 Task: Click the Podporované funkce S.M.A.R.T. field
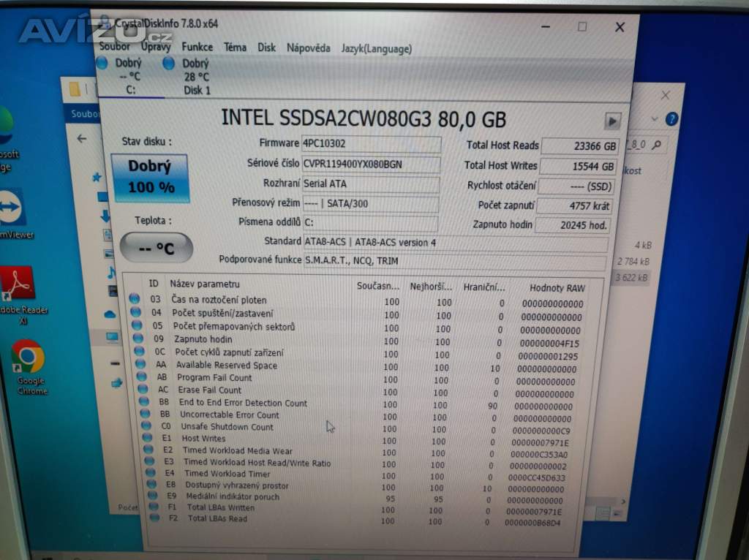[455, 261]
